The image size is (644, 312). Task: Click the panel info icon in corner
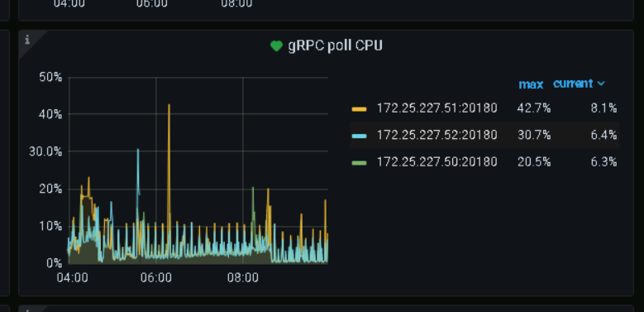pos(27,40)
